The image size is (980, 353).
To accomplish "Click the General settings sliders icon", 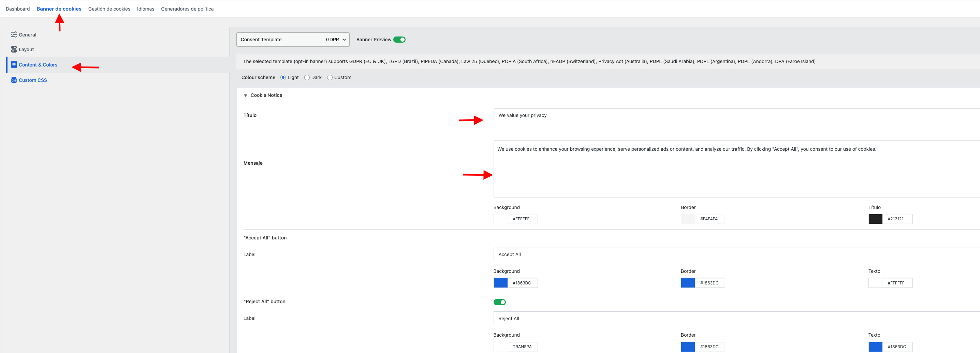I will coord(14,34).
